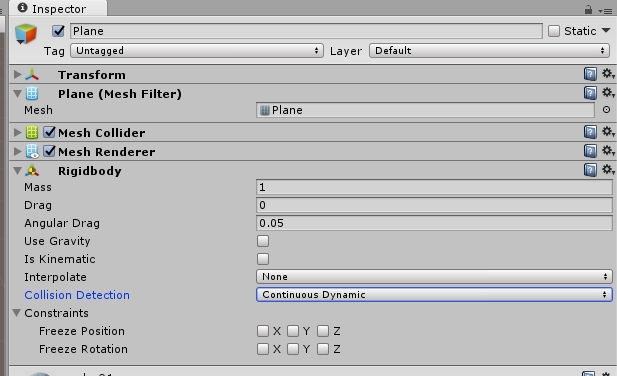Check Freeze Position X
617x376 pixels.
[263, 331]
